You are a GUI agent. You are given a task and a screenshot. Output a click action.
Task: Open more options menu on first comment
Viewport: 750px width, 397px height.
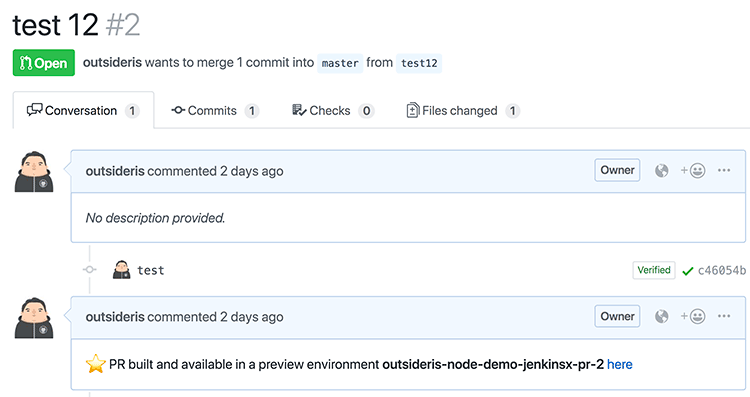click(724, 170)
